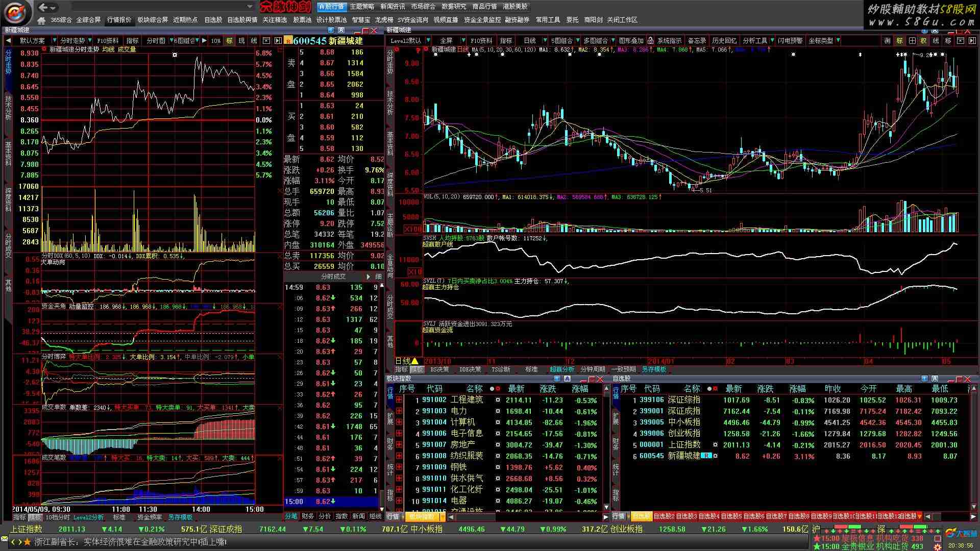Click the F10资料 button in left panel
The image size is (980, 551).
(x=108, y=41)
